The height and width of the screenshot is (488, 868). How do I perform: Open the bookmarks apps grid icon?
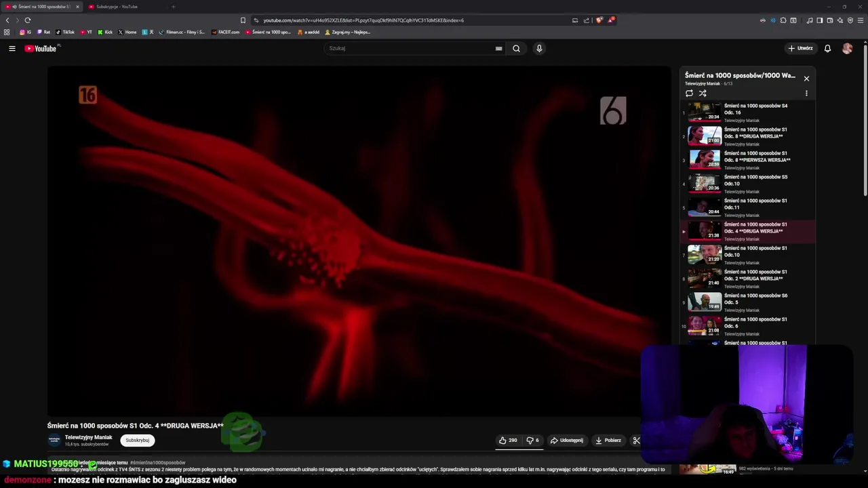[7, 32]
